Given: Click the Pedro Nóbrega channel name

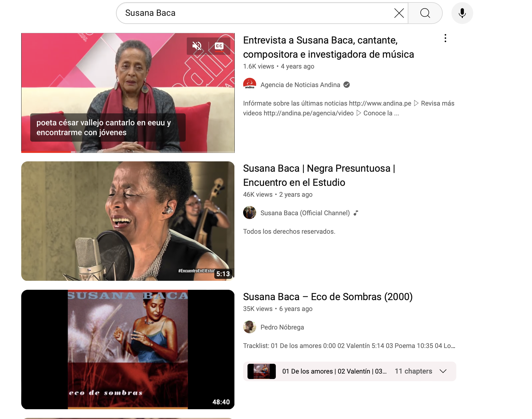Looking at the screenshot, I should pos(282,327).
